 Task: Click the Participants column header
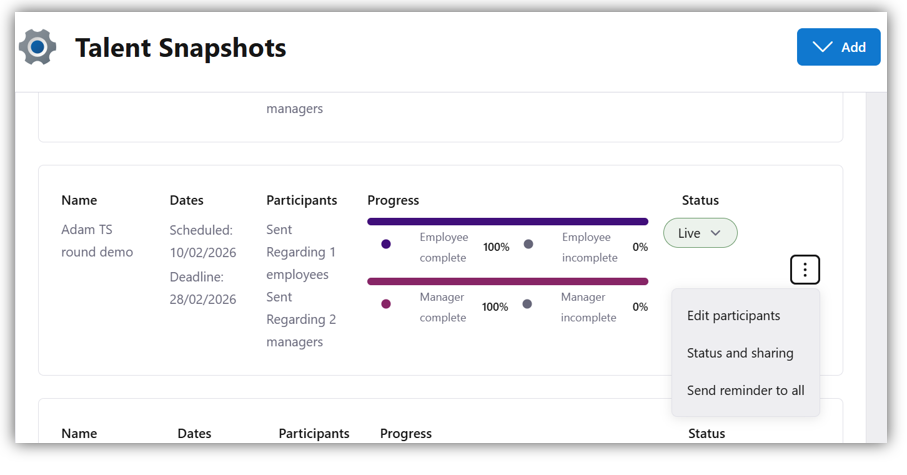301,200
